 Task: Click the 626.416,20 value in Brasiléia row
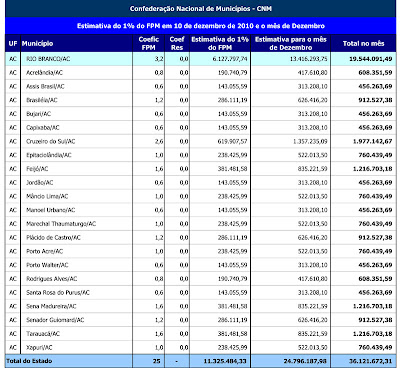(x=313, y=100)
